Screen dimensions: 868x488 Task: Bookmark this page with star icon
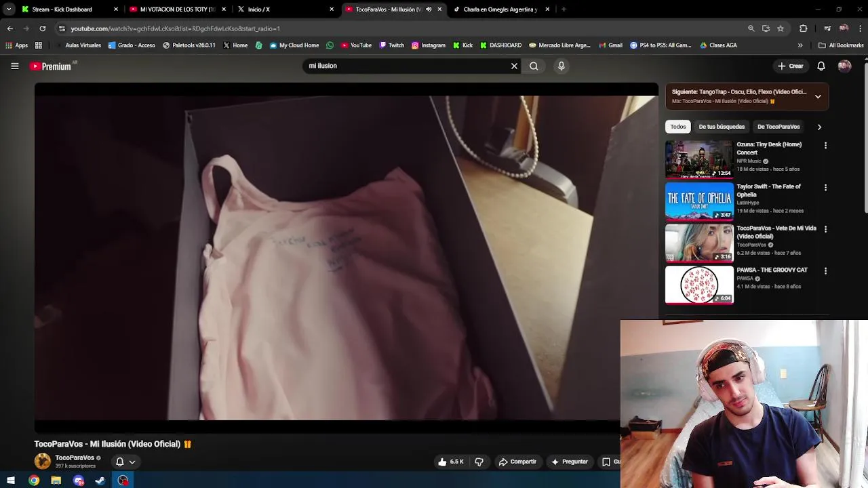(x=781, y=28)
